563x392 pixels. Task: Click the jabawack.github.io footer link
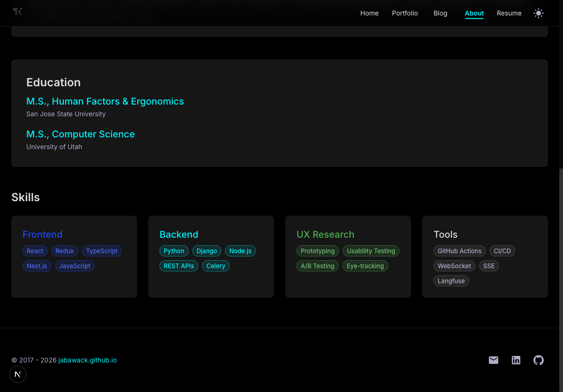87,360
